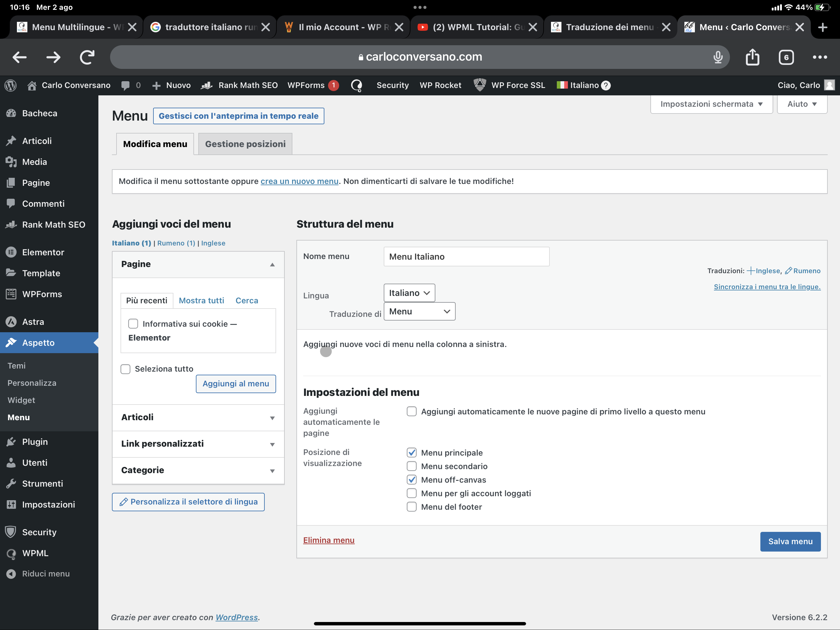Close the Menu Multilingue browser tab

[x=132, y=27]
